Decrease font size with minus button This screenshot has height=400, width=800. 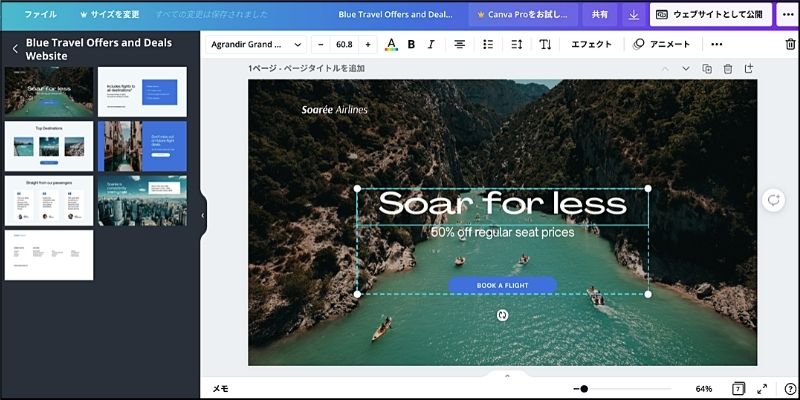[320, 44]
